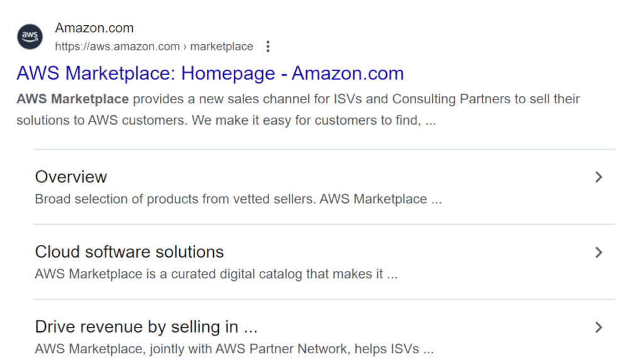Open AWS Marketplace: Homepage title link
644x364 pixels.
click(210, 74)
